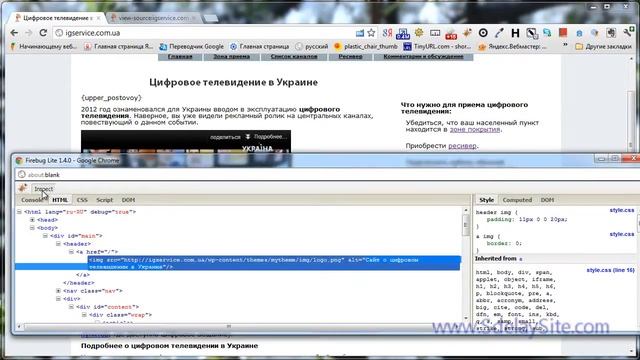Open the 'Переводчик Google' bookmark
640x360 pixels.
pos(191,47)
